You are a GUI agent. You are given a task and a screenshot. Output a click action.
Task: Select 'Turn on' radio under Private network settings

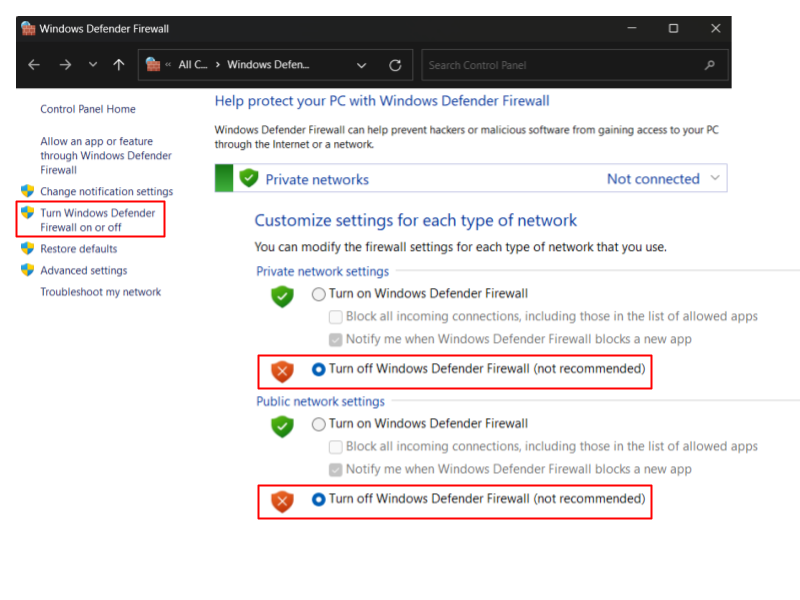click(x=318, y=294)
